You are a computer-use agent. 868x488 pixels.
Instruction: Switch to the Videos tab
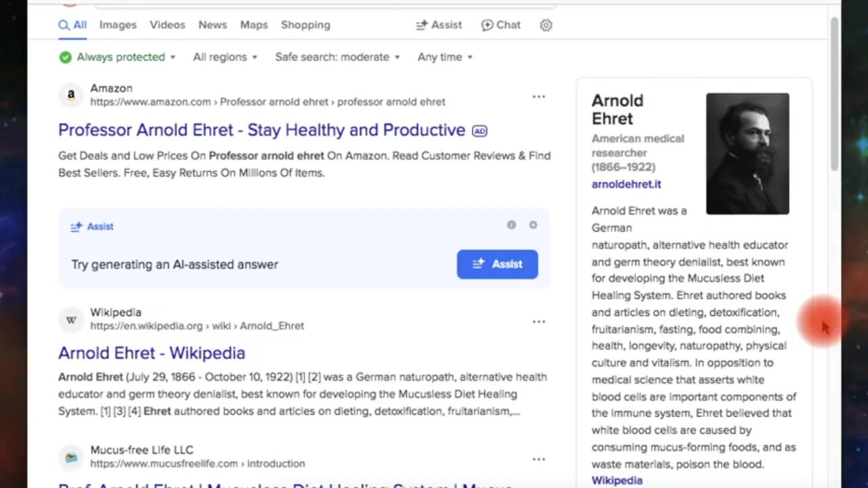click(167, 25)
